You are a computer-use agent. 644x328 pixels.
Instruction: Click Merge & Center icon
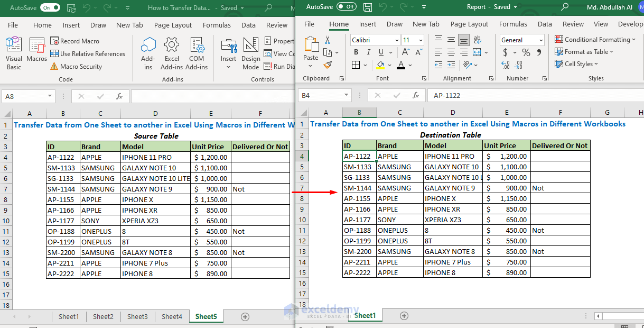pos(477,52)
